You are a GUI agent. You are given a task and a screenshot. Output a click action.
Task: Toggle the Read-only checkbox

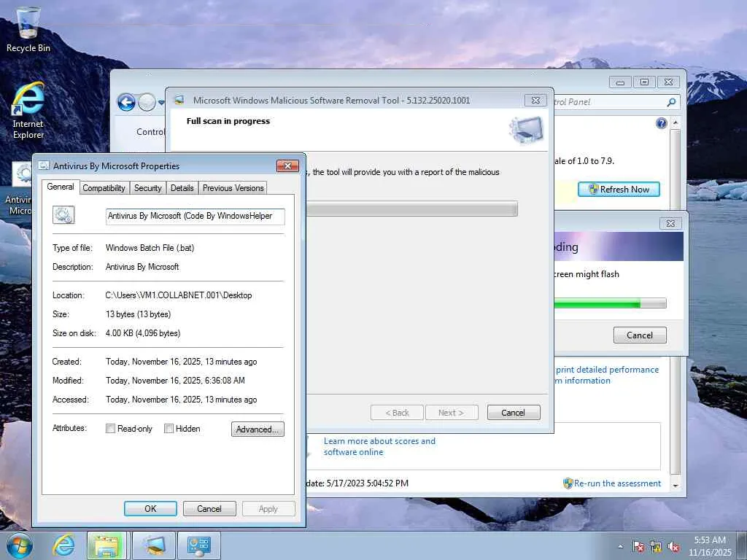tap(111, 429)
